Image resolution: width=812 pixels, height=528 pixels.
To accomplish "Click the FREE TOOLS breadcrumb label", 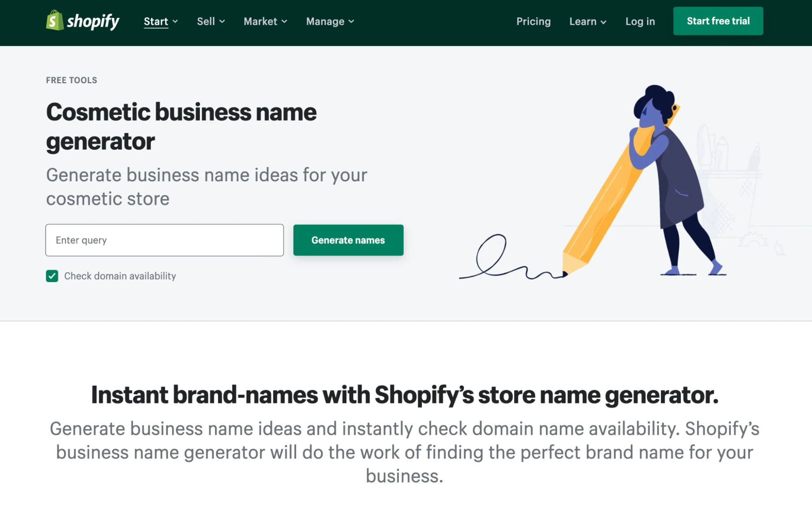I will 71,80.
